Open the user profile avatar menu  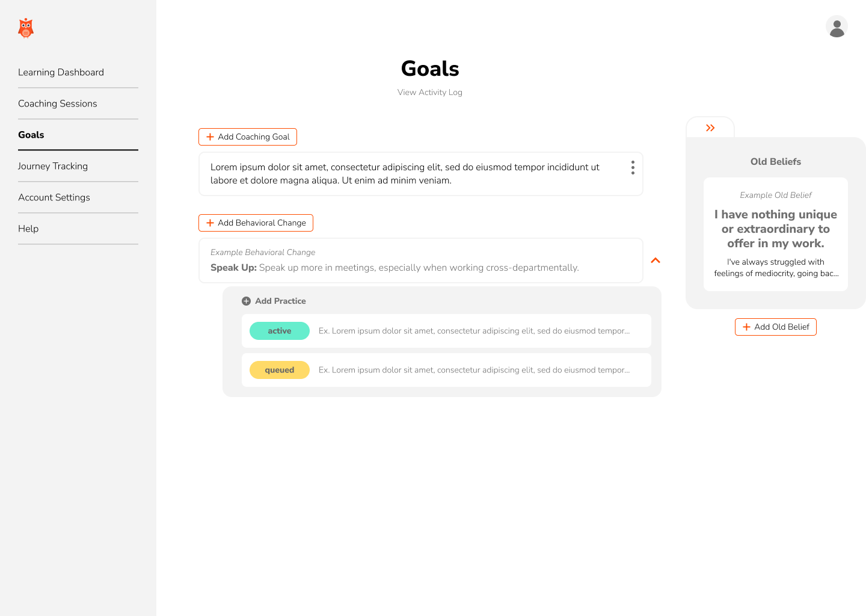point(837,27)
